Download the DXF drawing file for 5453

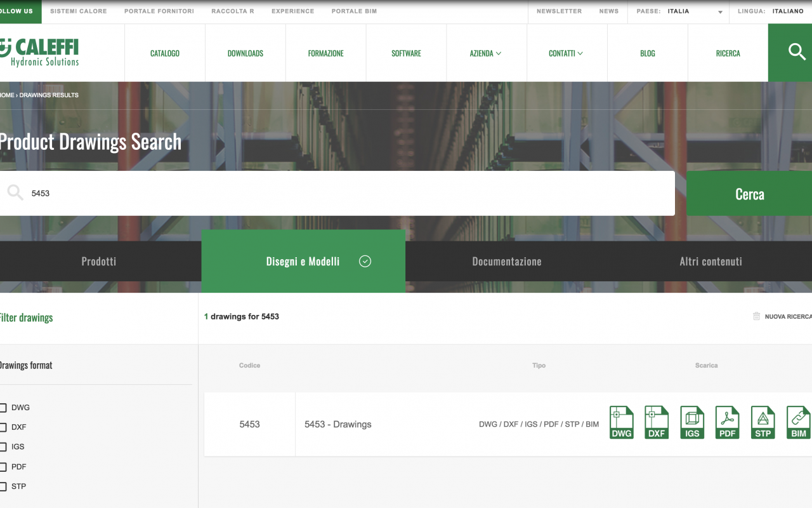point(657,423)
